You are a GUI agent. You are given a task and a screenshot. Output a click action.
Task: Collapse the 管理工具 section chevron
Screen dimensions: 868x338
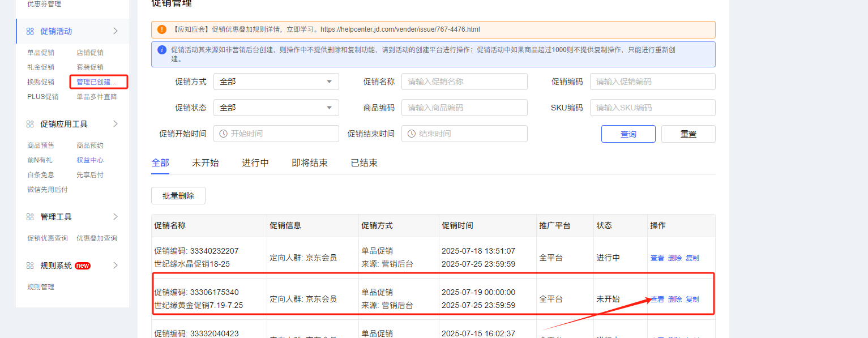click(116, 217)
